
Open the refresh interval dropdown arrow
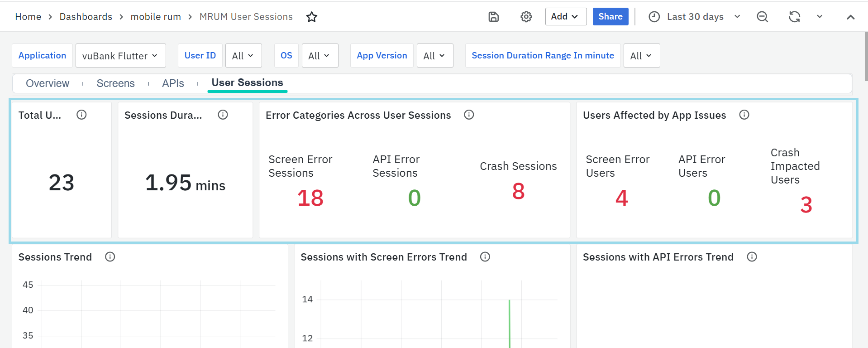click(820, 17)
